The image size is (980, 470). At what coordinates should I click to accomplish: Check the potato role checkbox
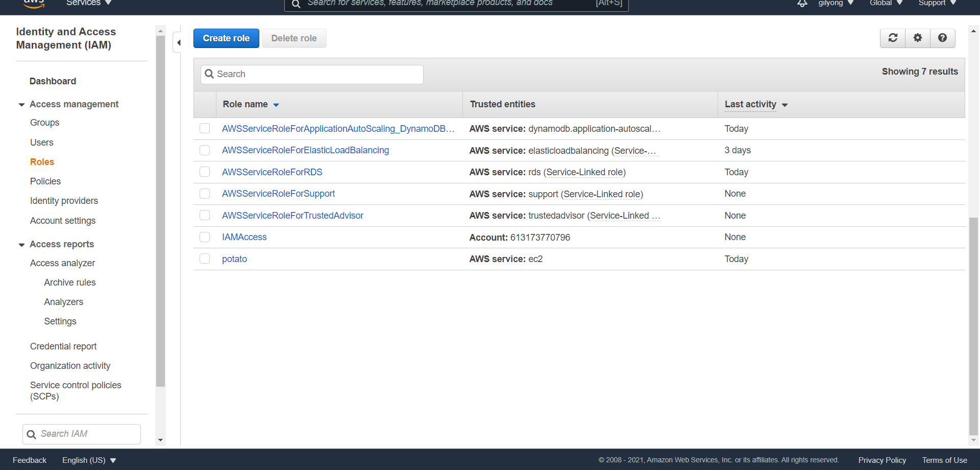click(x=205, y=258)
